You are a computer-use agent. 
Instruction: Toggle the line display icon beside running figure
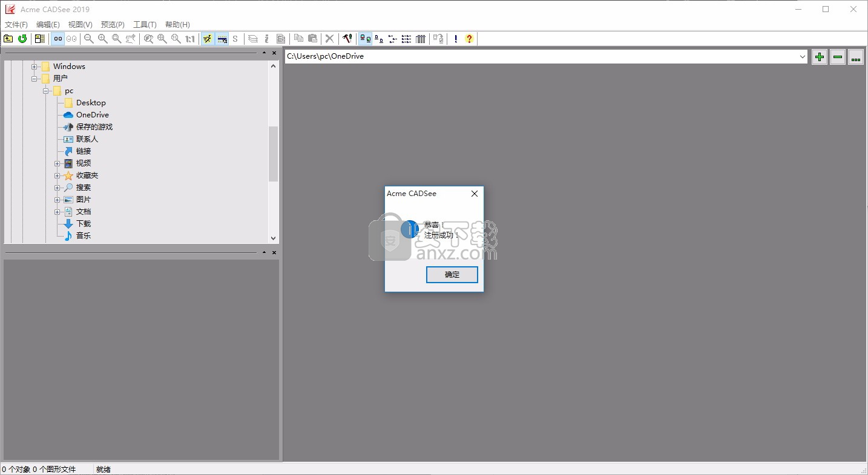tap(222, 39)
